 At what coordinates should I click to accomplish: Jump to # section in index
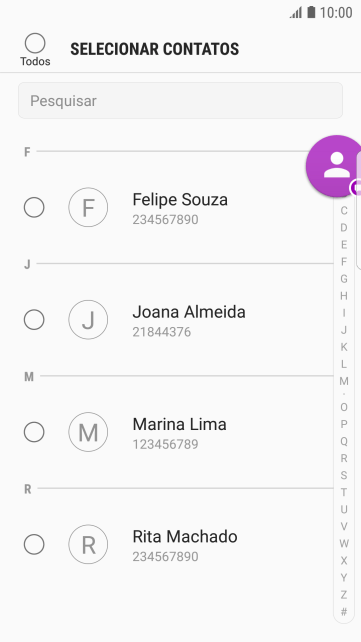[344, 612]
